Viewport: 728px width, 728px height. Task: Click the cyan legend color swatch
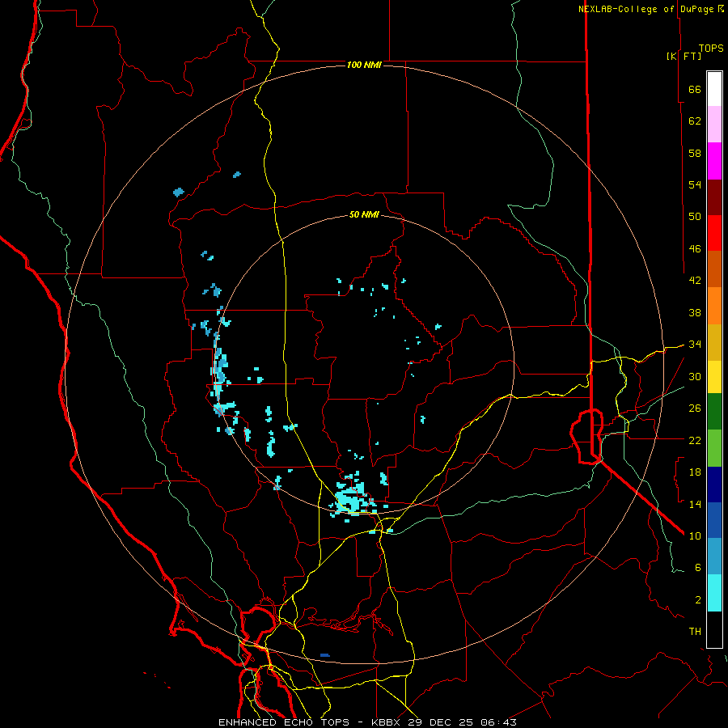pyautogui.click(x=714, y=593)
